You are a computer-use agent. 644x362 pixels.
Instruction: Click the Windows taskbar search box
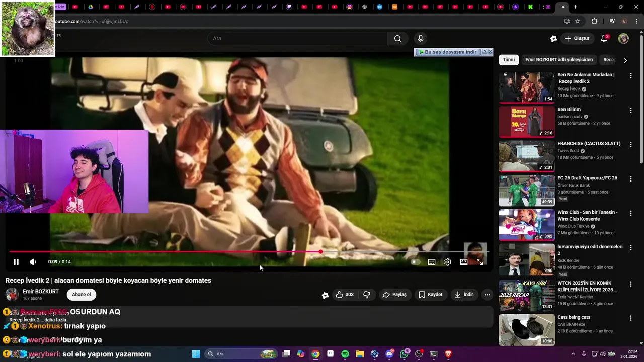click(x=240, y=354)
